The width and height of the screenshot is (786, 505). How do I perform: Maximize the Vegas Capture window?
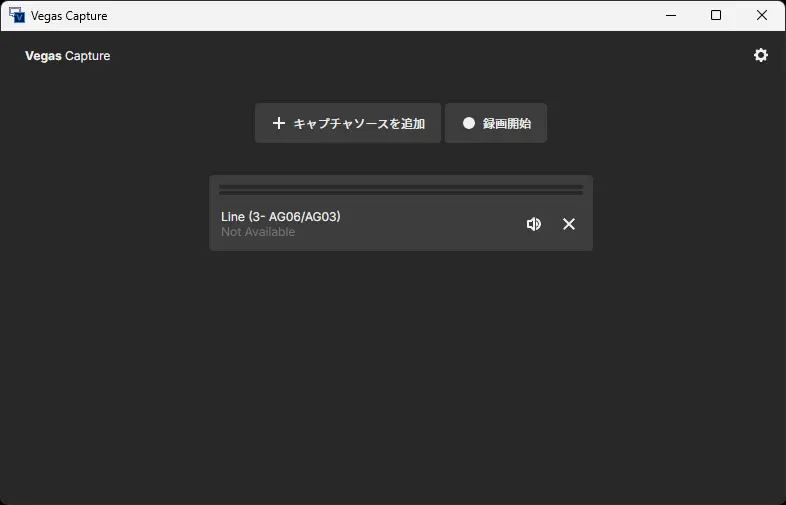(x=716, y=16)
